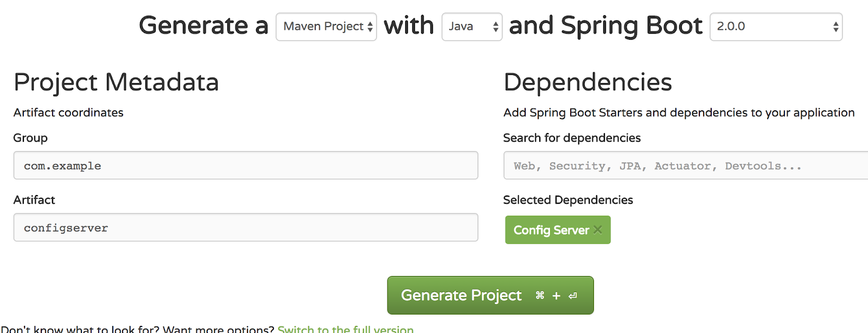Expand the Spring Boot 2.0.0 version selector
The image size is (868, 333).
pos(775,27)
